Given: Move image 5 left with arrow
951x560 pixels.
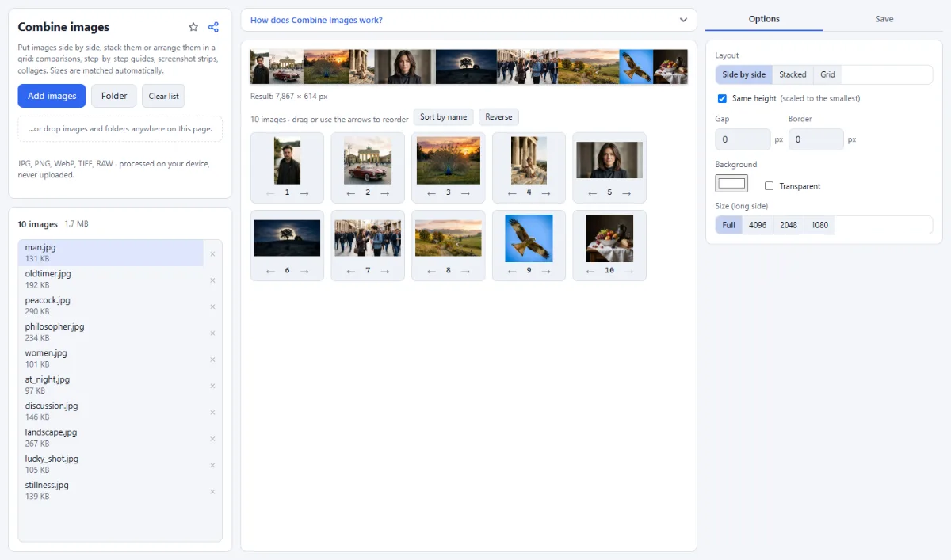Looking at the screenshot, I should coord(593,193).
